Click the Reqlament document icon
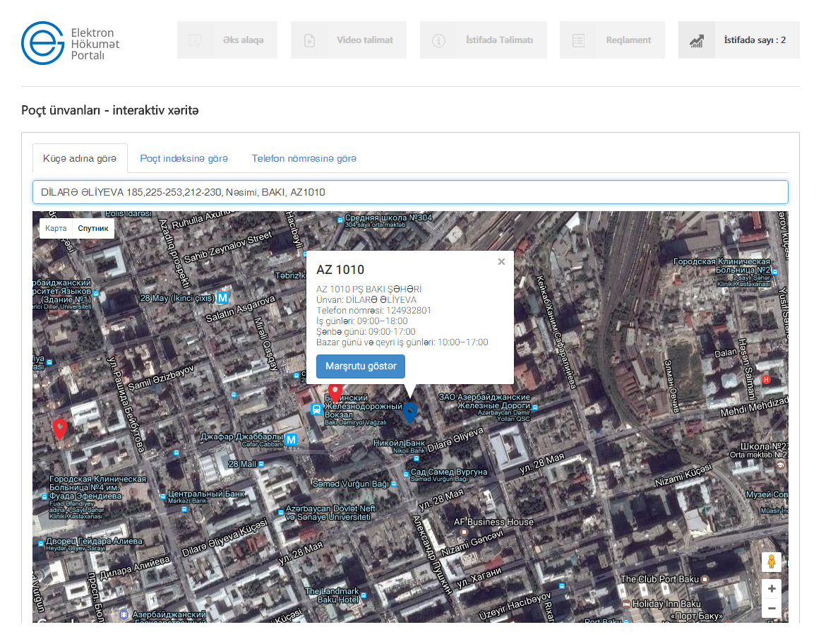The image size is (821, 644). (x=579, y=40)
